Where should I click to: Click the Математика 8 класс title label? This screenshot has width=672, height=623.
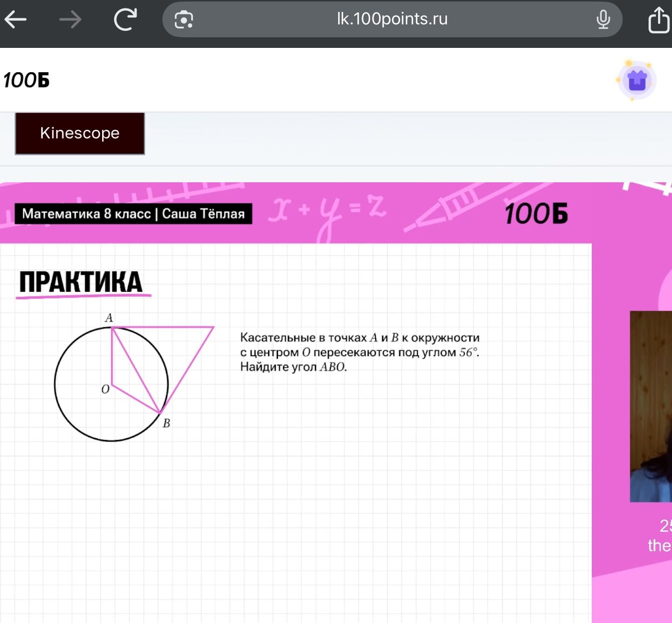134,214
